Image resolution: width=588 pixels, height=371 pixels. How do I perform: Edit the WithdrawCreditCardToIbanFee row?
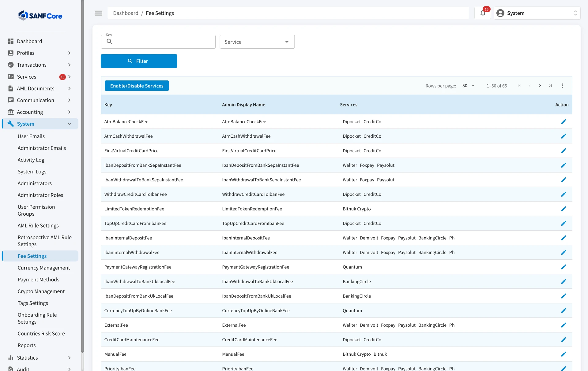point(563,194)
